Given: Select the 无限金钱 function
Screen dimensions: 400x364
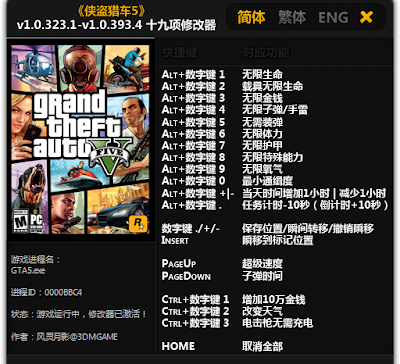Looking at the screenshot, I should click(262, 98).
